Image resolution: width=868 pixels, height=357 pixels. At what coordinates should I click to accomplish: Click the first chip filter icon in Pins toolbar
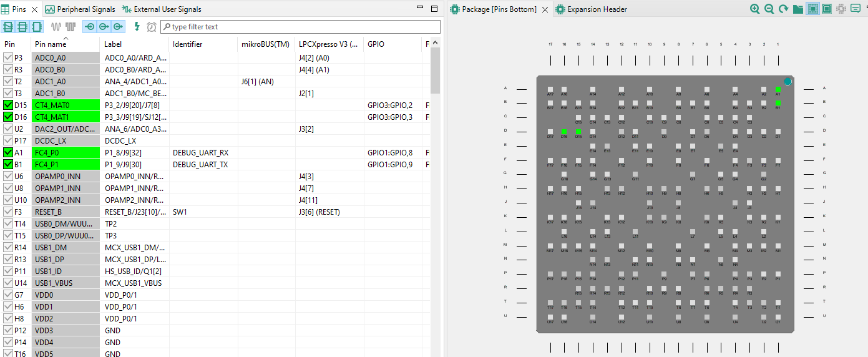[8, 27]
